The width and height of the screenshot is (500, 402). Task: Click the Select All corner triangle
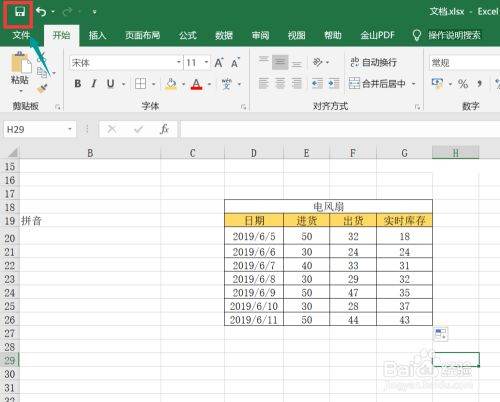pos(12,153)
